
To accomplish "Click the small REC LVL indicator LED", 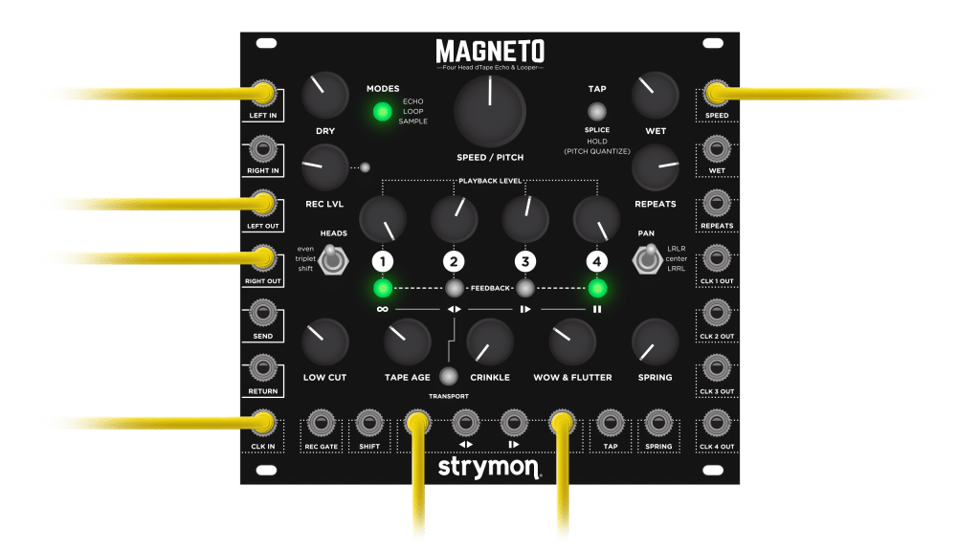I will (x=365, y=167).
